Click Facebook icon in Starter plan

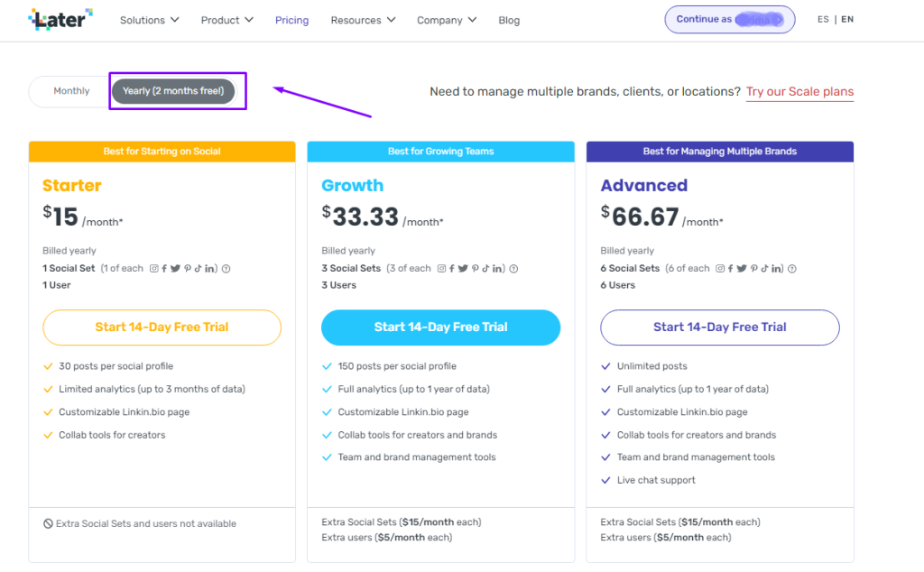[x=164, y=269]
